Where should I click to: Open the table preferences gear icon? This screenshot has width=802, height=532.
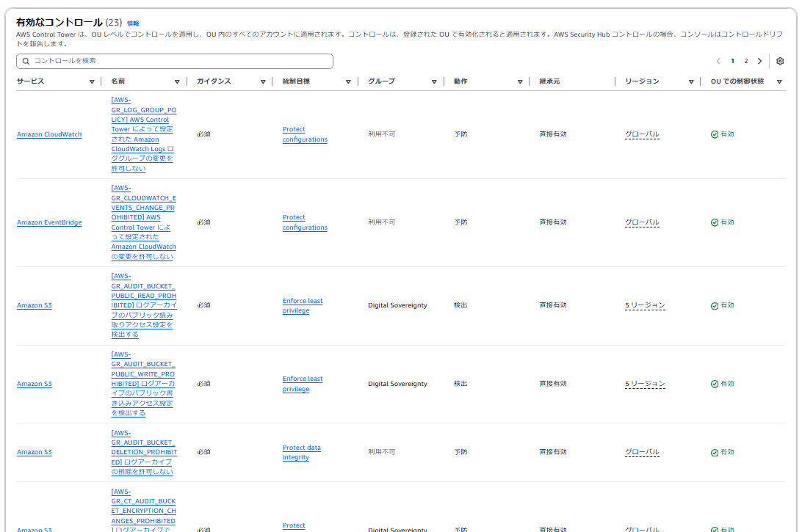(x=779, y=61)
